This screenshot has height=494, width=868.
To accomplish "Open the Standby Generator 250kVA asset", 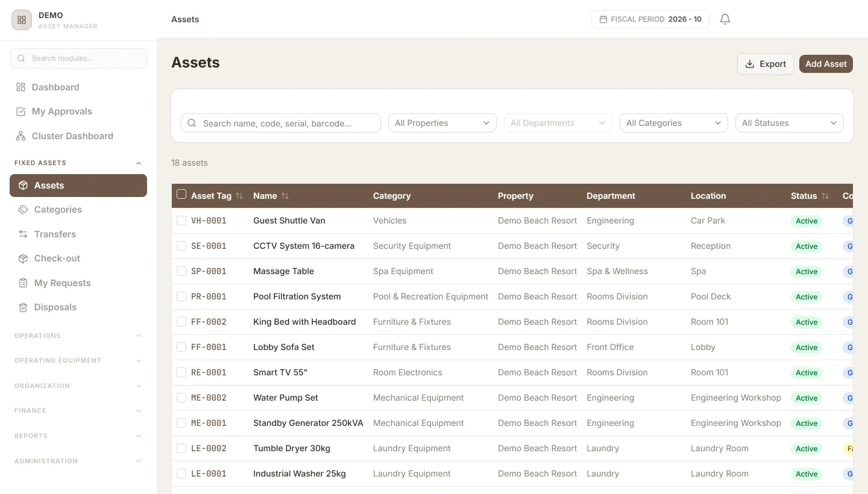I will tap(308, 423).
